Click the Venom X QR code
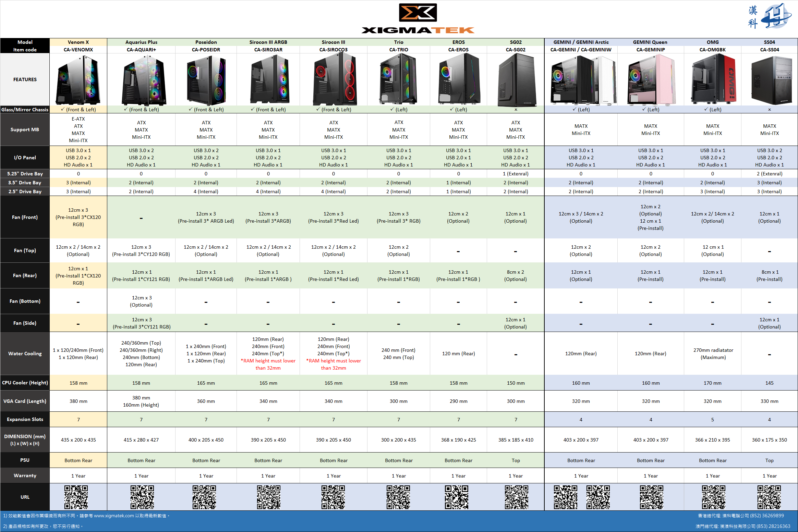 coord(76,497)
